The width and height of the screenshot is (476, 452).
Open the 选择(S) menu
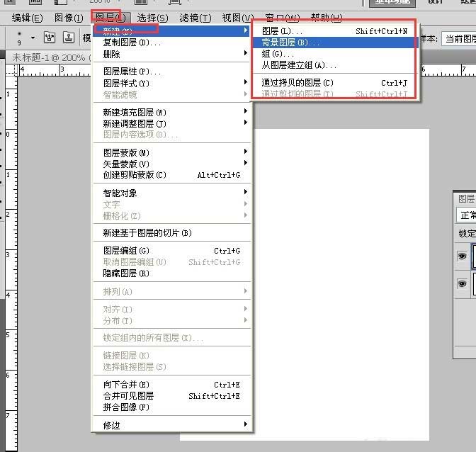click(152, 18)
